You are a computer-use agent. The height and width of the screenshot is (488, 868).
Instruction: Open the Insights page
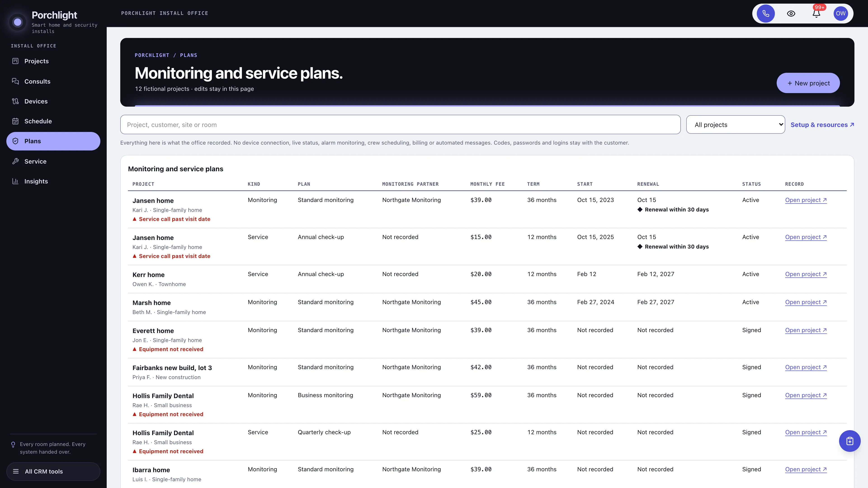pos(53,181)
